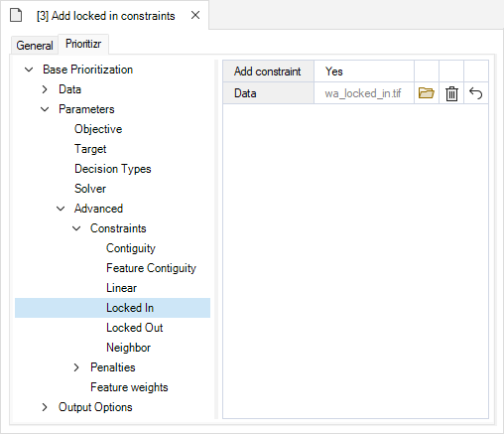
Task: Click the wa_locked_in.tif data field
Action: point(364,93)
